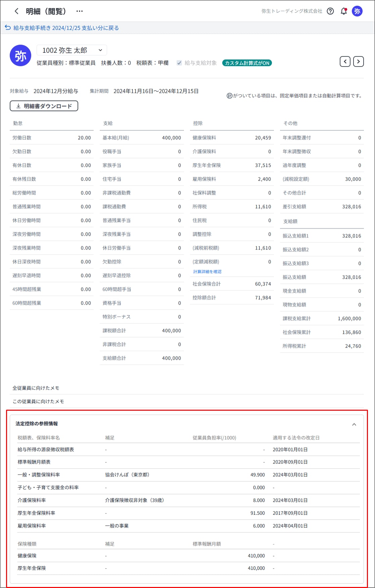The image size is (375, 588).
Task: Click the 明細書ダウンロード button
Action: pos(44,106)
